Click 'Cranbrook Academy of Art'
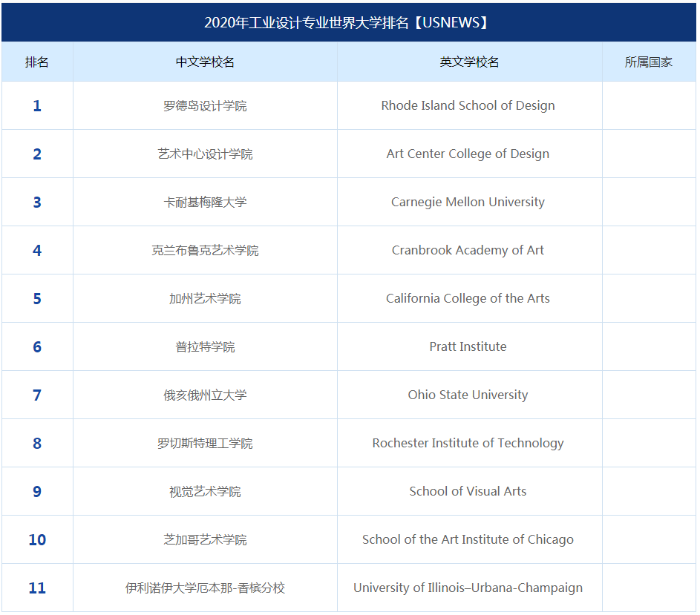Image resolution: width=700 pixels, height=615 pixels. click(x=468, y=250)
